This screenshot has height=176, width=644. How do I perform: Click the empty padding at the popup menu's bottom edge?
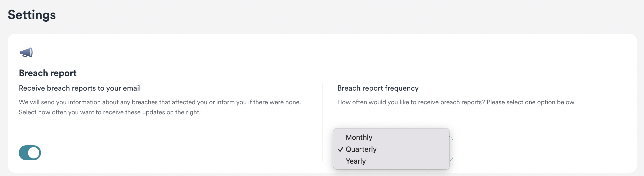[x=391, y=167]
